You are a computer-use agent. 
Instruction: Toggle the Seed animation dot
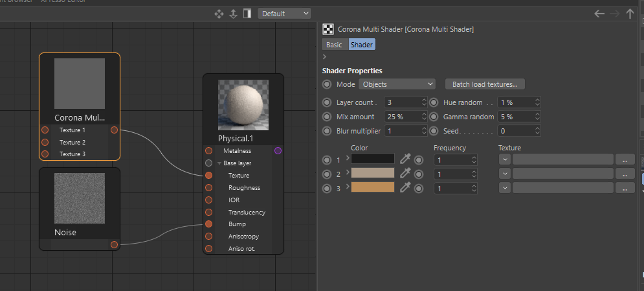coord(434,131)
